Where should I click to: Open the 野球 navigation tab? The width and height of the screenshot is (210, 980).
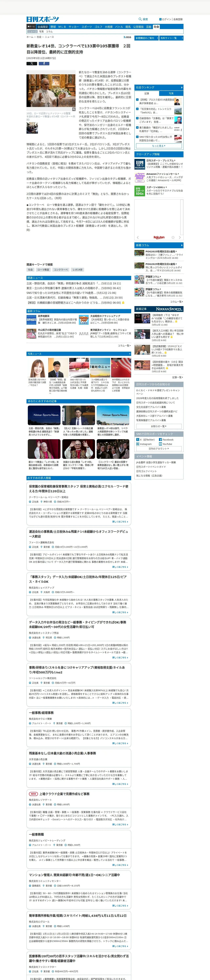tap(53, 27)
